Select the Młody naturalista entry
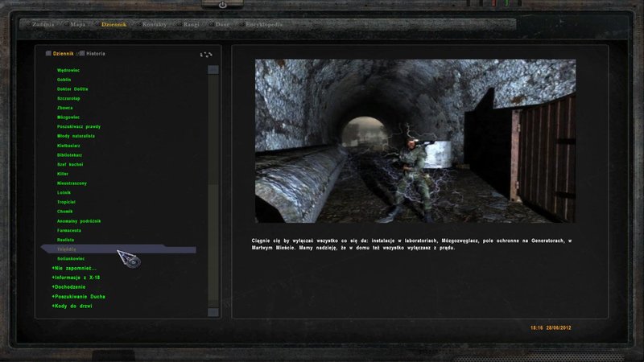The height and width of the screenshot is (362, 644). [x=76, y=136]
